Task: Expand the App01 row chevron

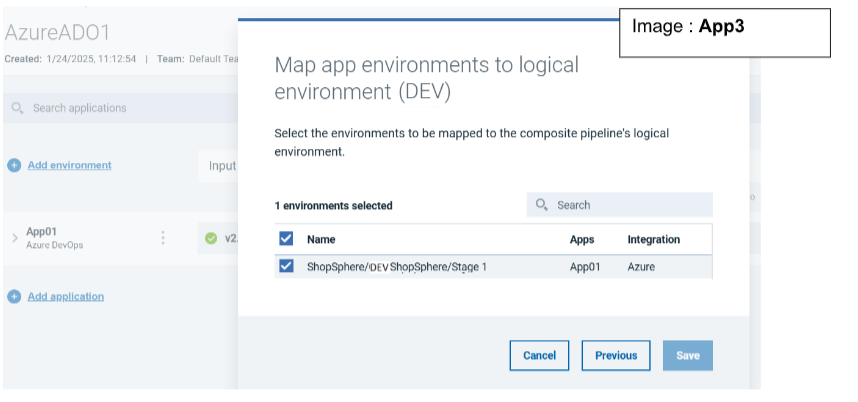Action: click(15, 238)
